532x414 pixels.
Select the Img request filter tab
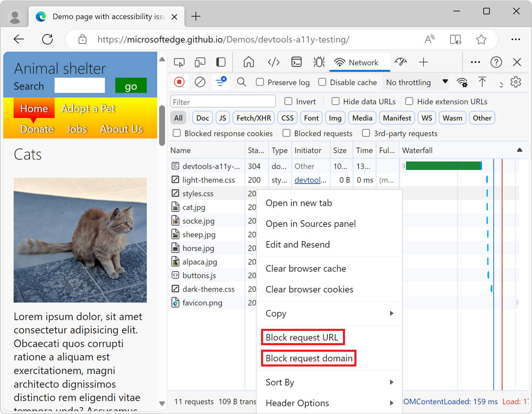click(x=335, y=118)
